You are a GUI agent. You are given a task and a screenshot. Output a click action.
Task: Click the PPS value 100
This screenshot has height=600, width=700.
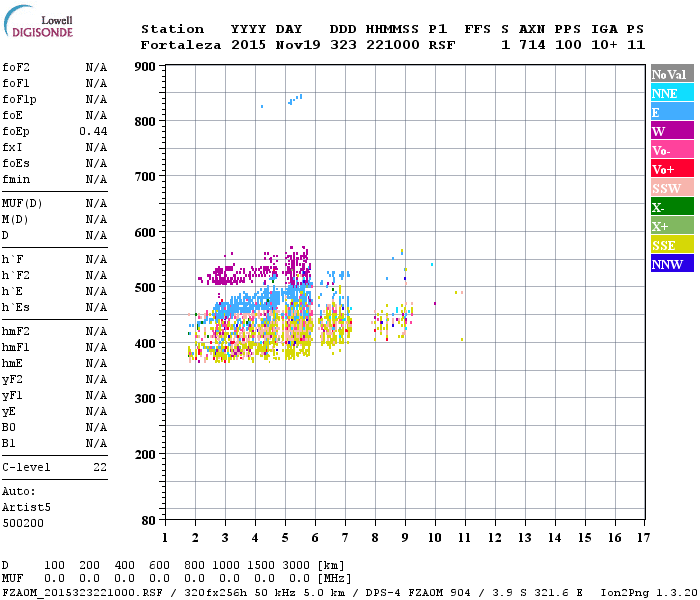click(x=568, y=45)
